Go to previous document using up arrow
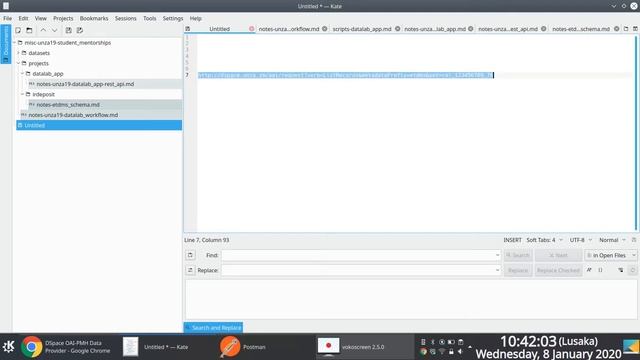 tap(43, 30)
